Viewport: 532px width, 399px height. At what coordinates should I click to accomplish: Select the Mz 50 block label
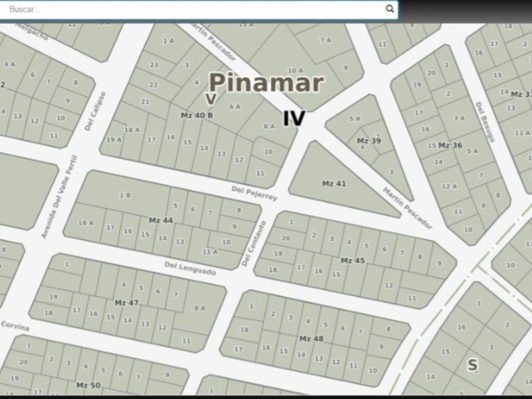click(89, 386)
